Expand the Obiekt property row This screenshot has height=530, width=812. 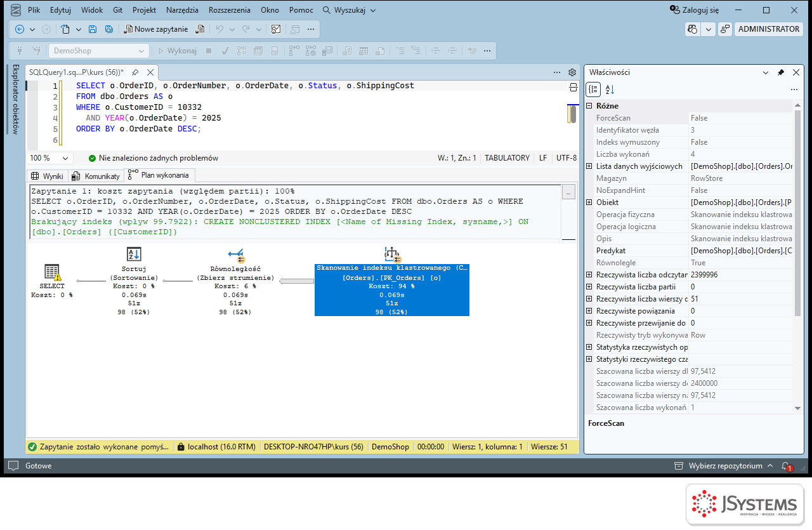[589, 202]
